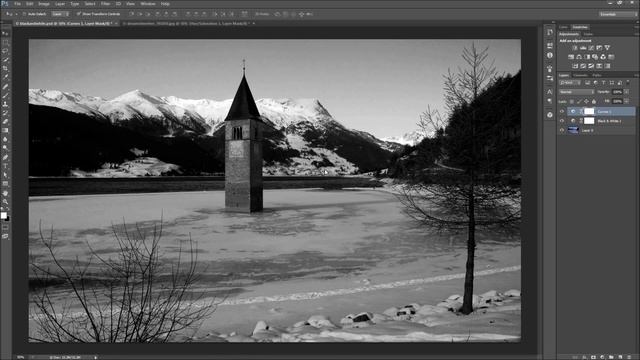Select the Eyedropper tool
The height and width of the screenshot is (360, 640).
click(6, 77)
